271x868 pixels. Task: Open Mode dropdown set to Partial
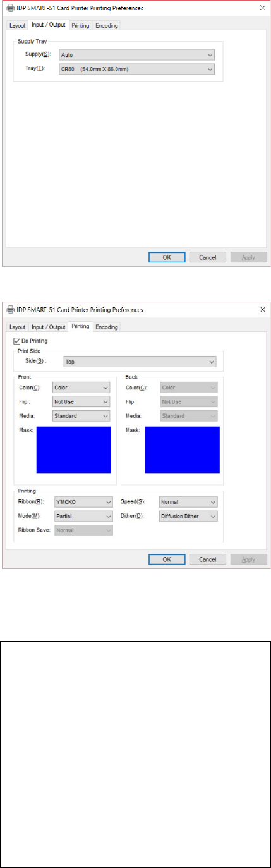coord(84,516)
